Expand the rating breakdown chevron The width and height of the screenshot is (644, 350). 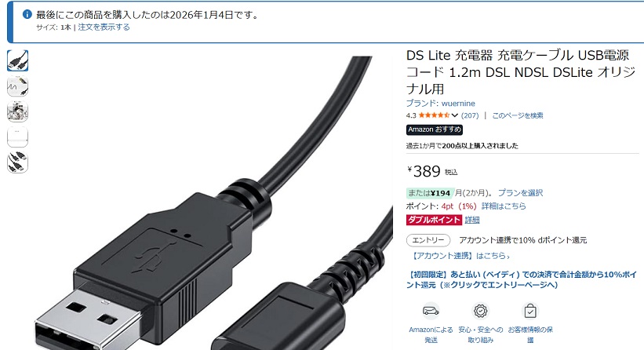click(454, 115)
